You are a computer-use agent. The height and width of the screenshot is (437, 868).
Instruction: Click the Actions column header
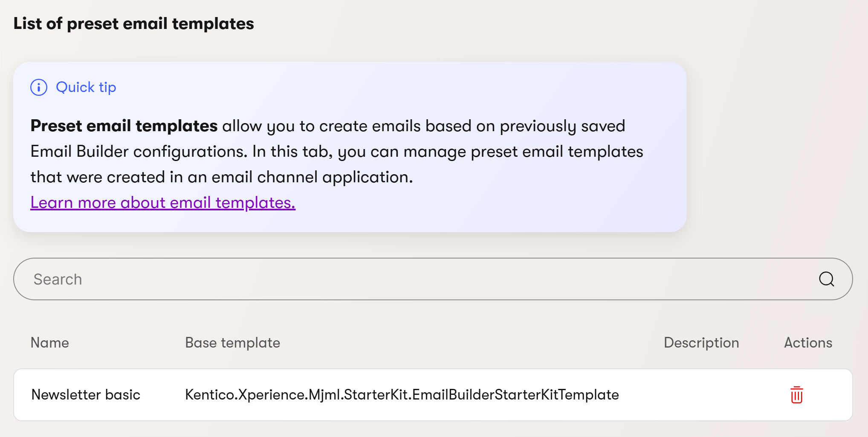[808, 342]
